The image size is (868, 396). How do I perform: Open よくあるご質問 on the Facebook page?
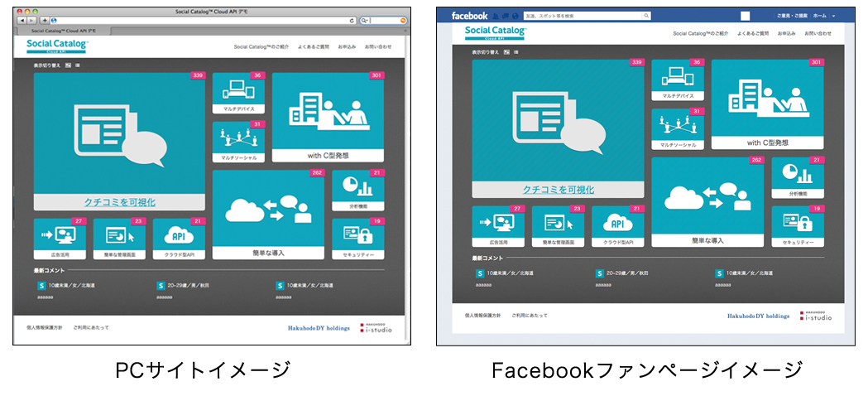pyautogui.click(x=753, y=33)
